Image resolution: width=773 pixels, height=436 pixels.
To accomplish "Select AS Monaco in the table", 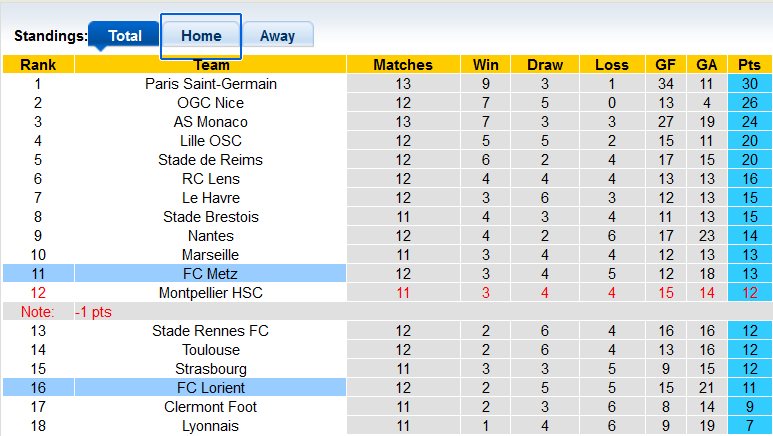I will point(210,122).
